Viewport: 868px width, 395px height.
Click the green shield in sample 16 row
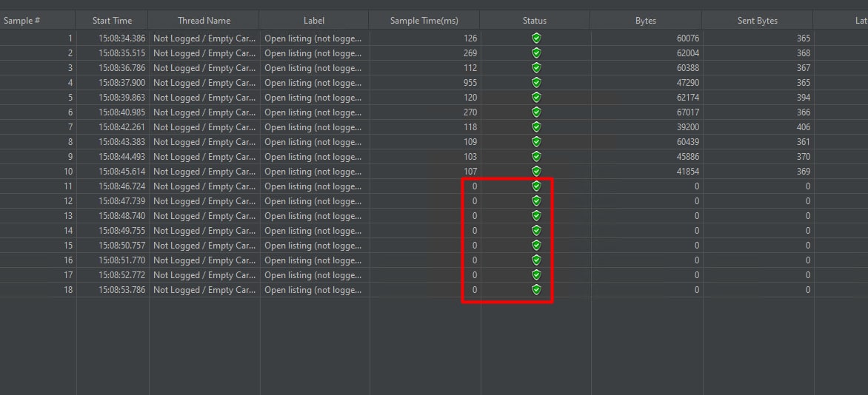pos(536,260)
